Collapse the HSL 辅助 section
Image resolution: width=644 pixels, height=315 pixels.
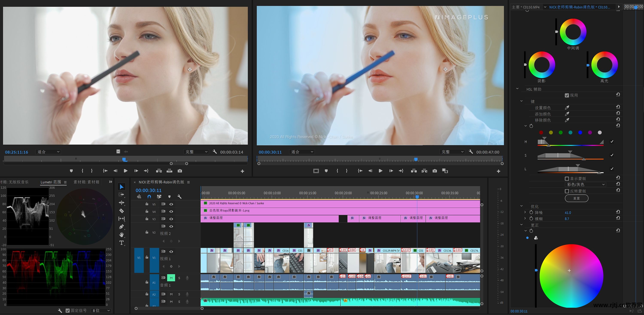pyautogui.click(x=517, y=89)
